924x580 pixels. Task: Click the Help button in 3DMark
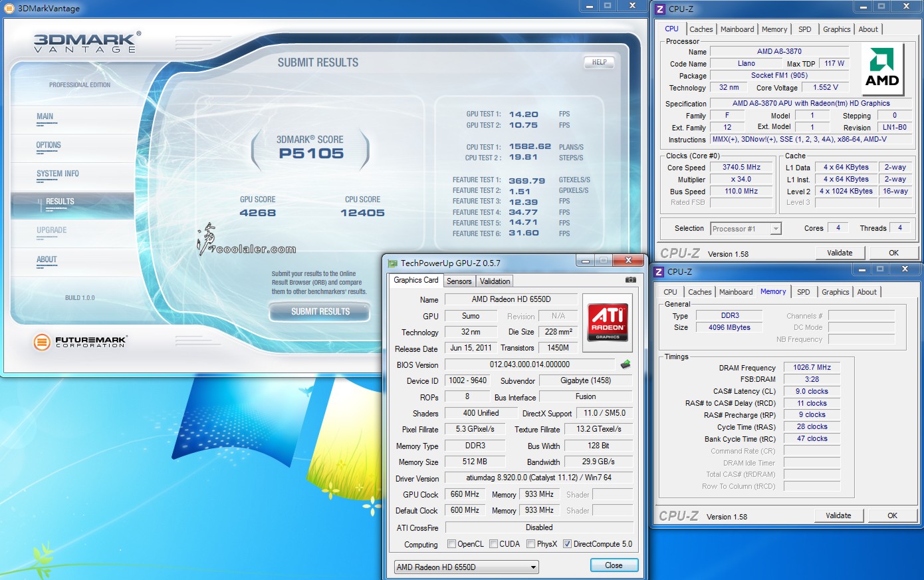click(x=599, y=63)
